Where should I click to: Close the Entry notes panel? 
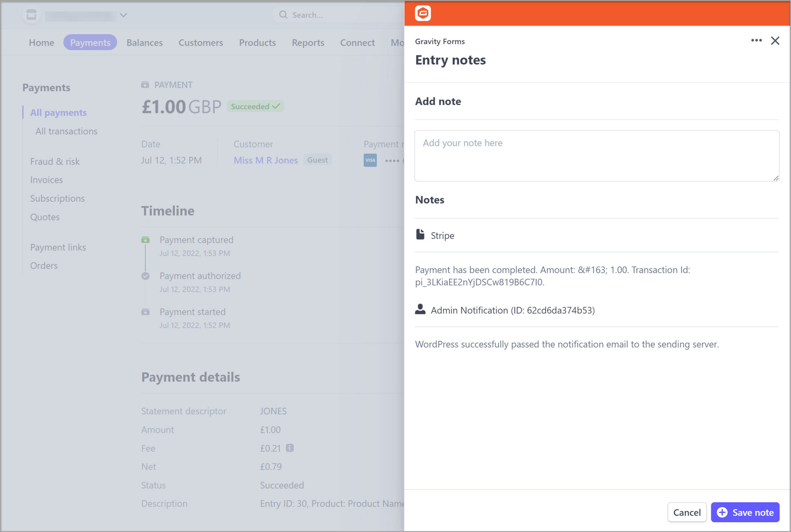775,41
